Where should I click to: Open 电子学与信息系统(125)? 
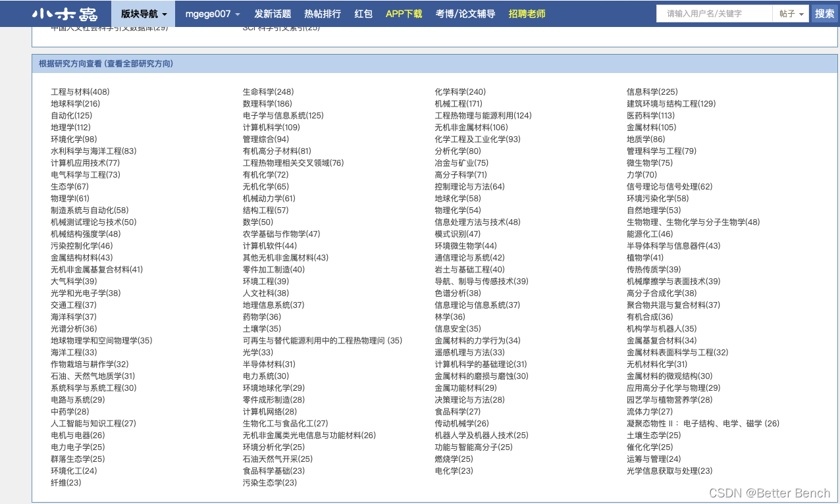pyautogui.click(x=283, y=116)
